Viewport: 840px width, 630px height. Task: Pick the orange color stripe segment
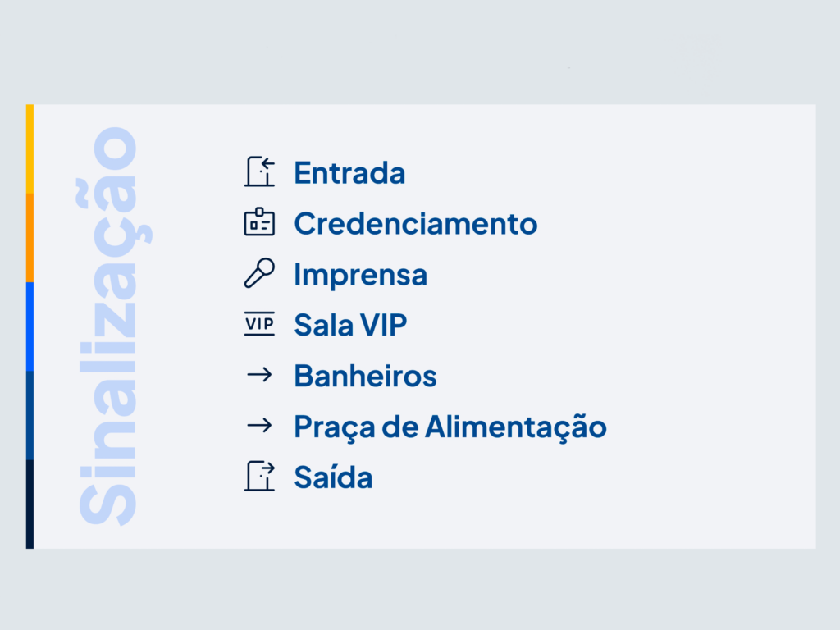click(30, 238)
